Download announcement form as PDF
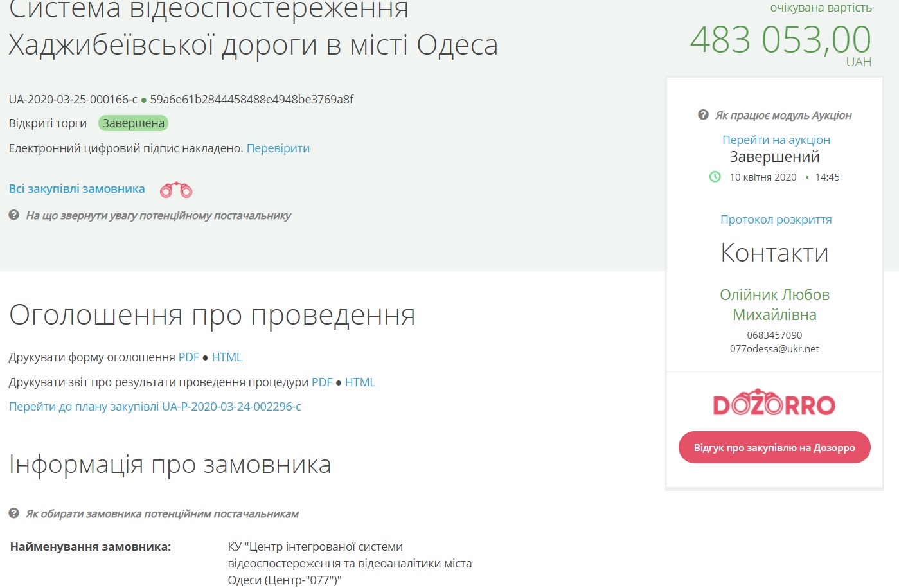The width and height of the screenshot is (899, 588). 188,357
